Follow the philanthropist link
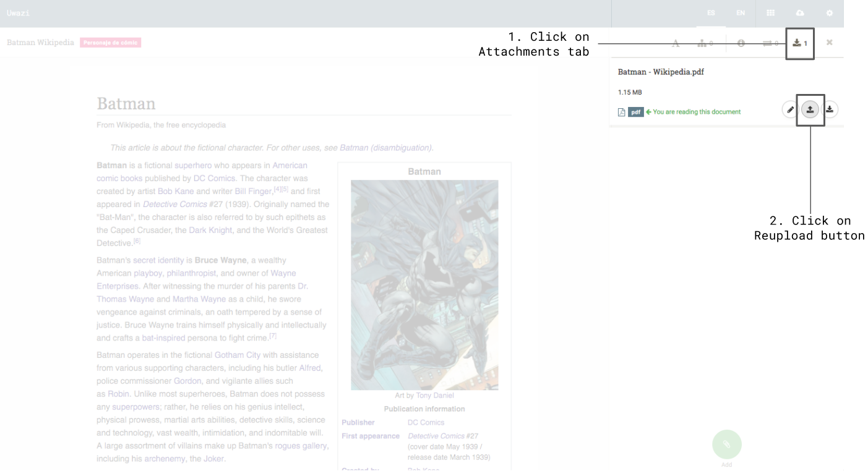The image size is (868, 476). click(x=191, y=273)
